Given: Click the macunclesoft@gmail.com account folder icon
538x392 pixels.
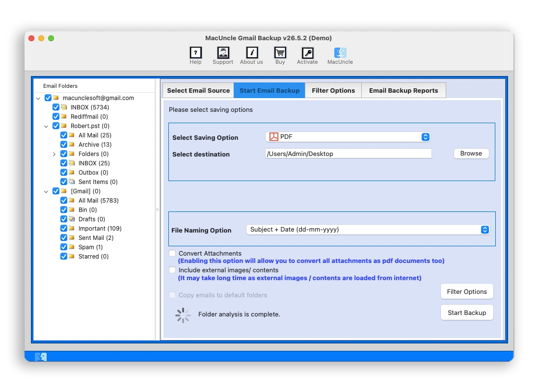Looking at the screenshot, I should 56,98.
